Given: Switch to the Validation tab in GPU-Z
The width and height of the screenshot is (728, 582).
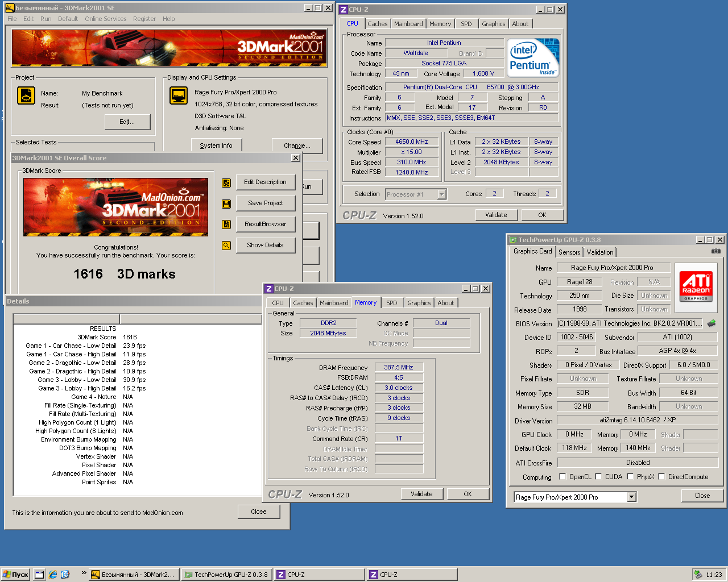Looking at the screenshot, I should click(x=600, y=252).
